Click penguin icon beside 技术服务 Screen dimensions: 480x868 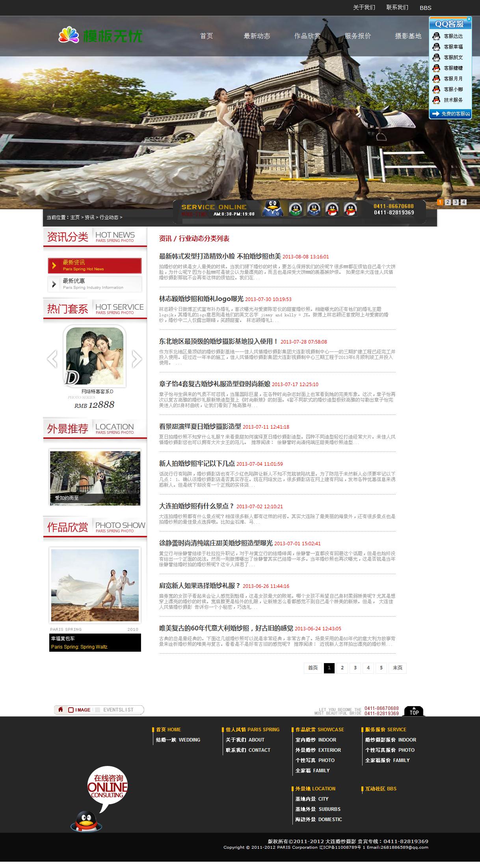tap(436, 100)
